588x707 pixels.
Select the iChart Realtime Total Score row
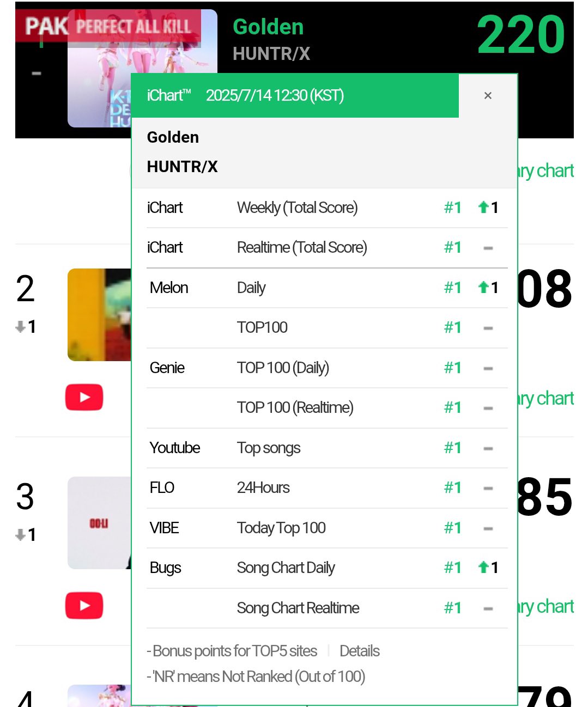(x=327, y=248)
